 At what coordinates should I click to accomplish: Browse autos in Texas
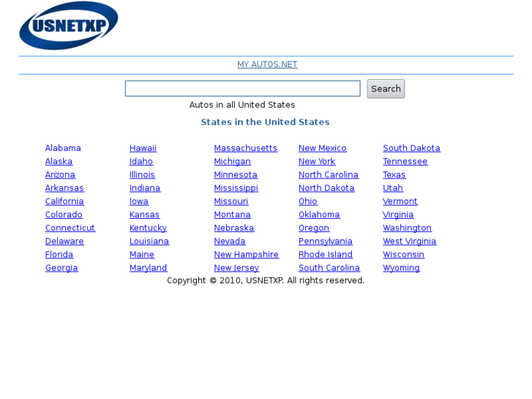point(394,174)
